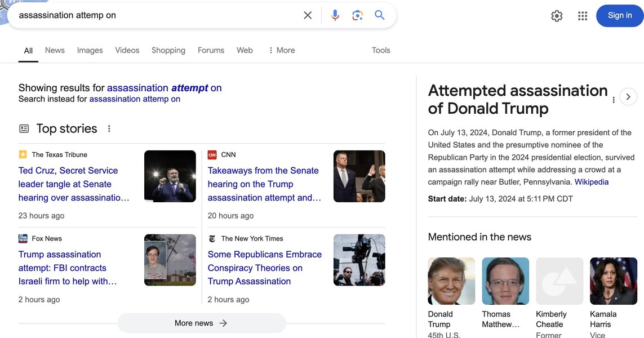Open CNN Takeaways from Senate hearing story
The height and width of the screenshot is (338, 644).
coord(264,184)
